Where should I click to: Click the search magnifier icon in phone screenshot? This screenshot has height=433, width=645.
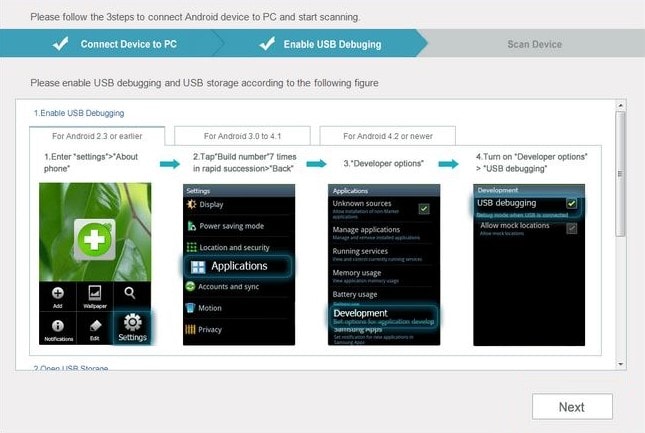130,293
